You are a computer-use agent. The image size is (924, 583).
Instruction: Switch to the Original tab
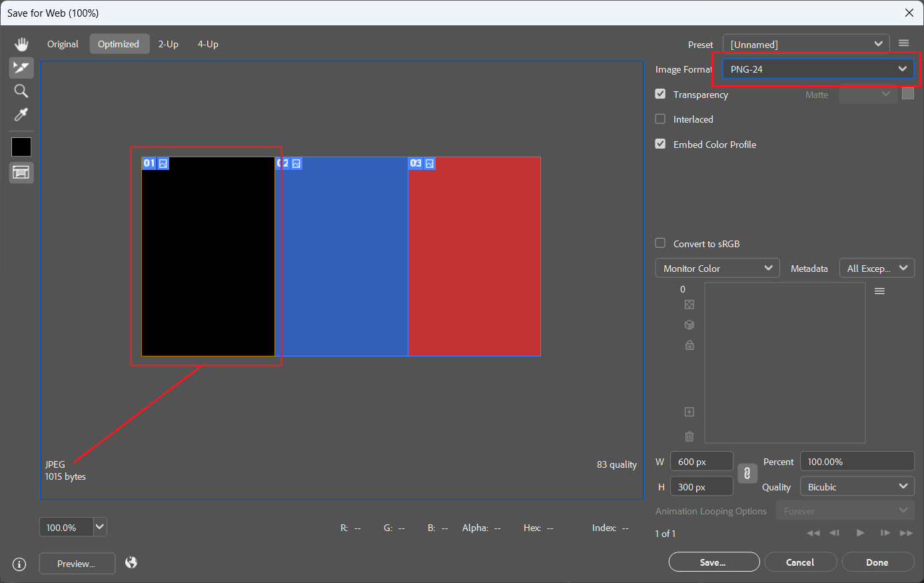(x=63, y=44)
